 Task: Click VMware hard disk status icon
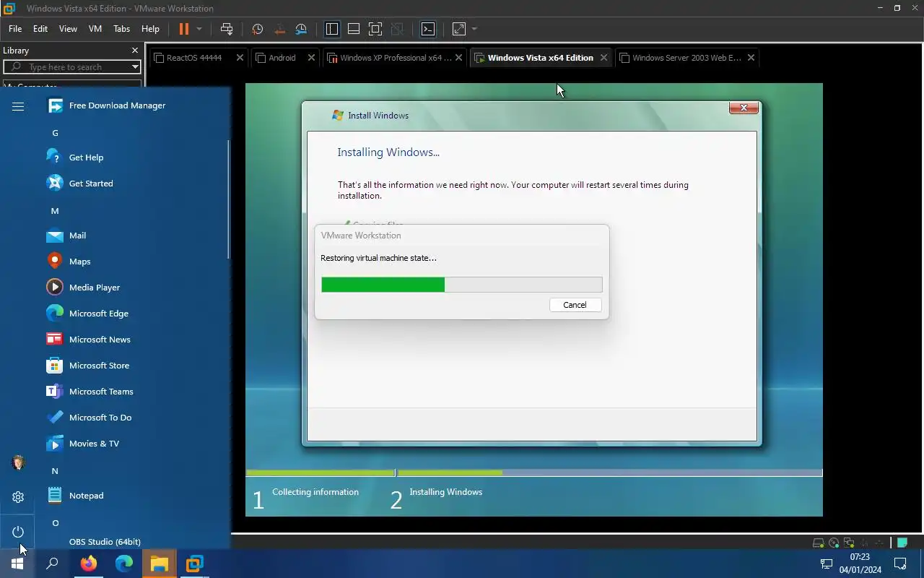tap(819, 543)
